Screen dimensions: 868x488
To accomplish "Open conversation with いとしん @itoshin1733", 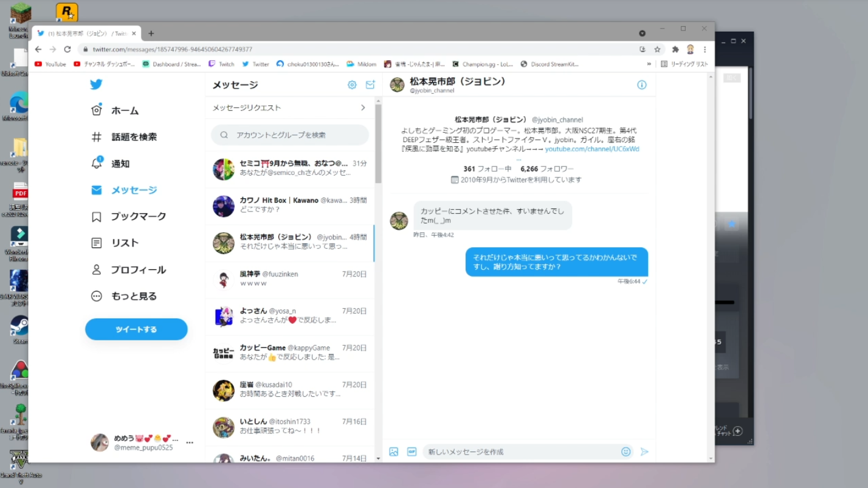I will pos(290,428).
